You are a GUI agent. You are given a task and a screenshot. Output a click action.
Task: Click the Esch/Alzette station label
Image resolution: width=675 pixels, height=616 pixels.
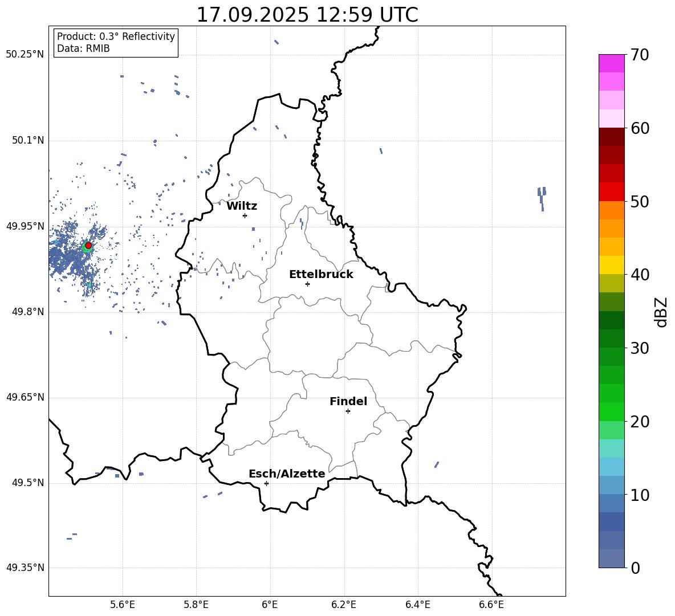287,474
